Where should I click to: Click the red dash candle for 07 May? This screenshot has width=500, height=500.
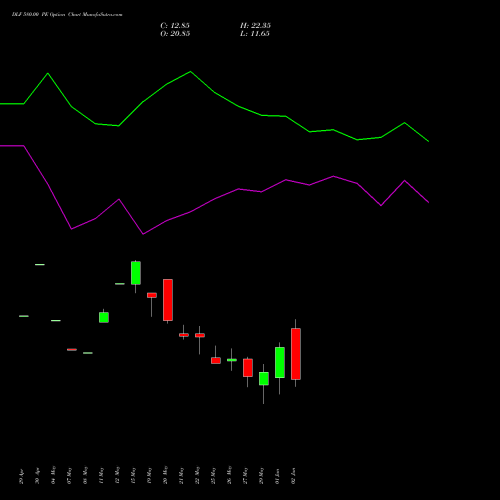72,350
